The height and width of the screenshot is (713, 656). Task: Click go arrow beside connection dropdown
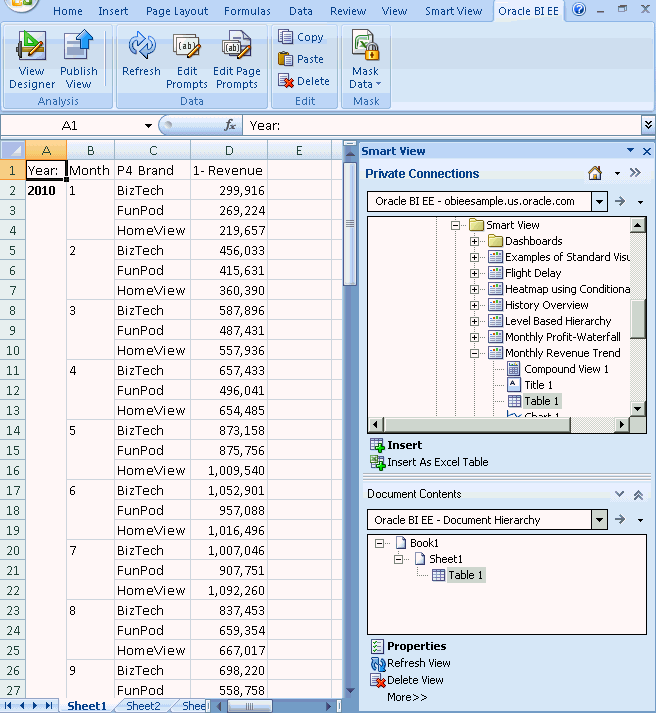tap(620, 201)
